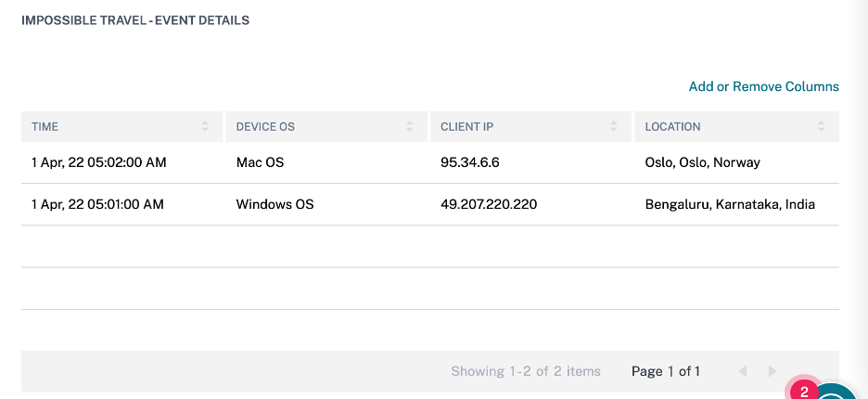
Task: Select the TIME column header label
Action: click(x=45, y=126)
